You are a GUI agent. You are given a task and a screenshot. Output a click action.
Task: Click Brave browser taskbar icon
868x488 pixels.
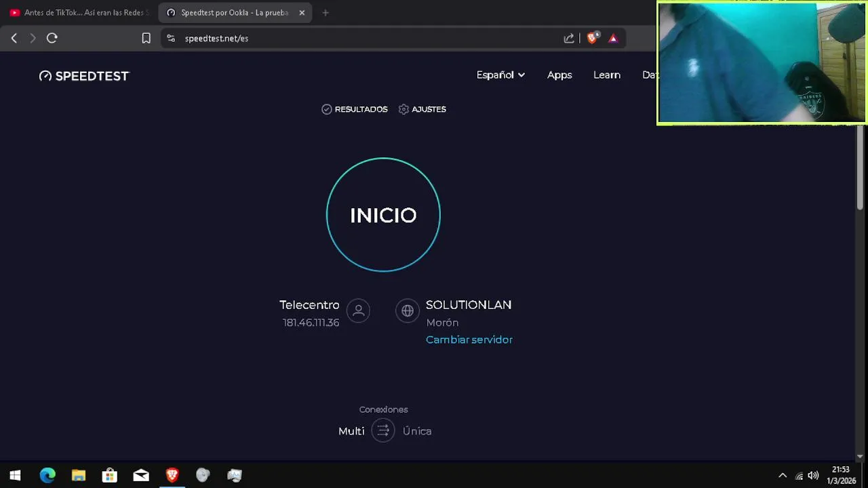172,475
